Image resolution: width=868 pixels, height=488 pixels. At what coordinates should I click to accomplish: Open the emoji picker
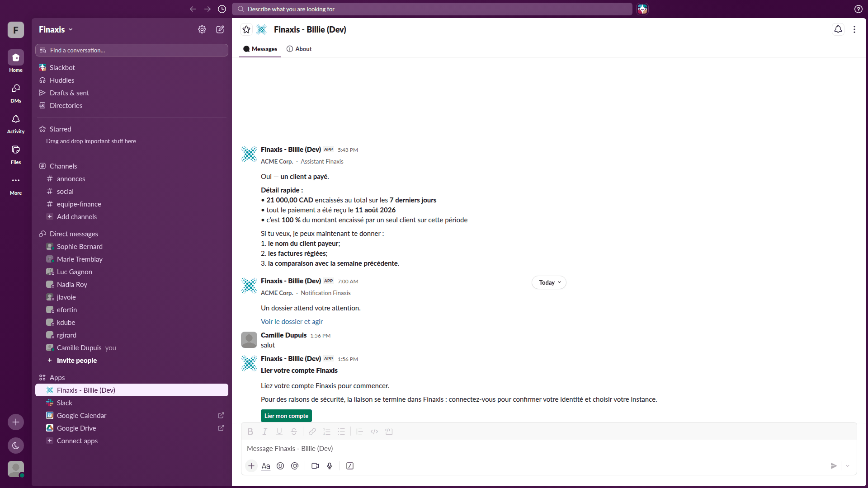tap(280, 466)
